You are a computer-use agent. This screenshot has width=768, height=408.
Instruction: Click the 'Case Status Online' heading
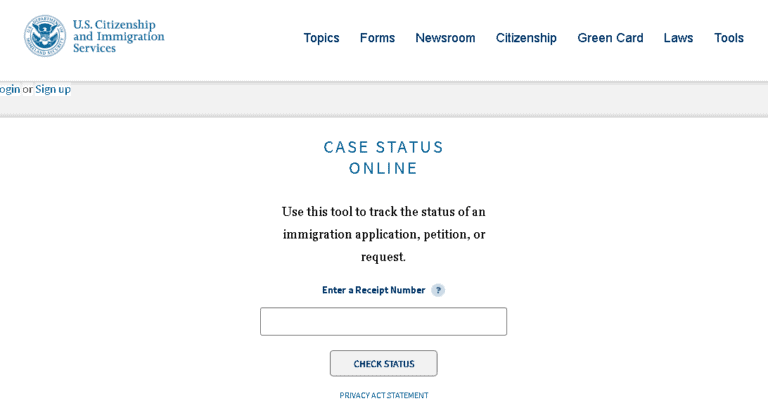click(384, 158)
